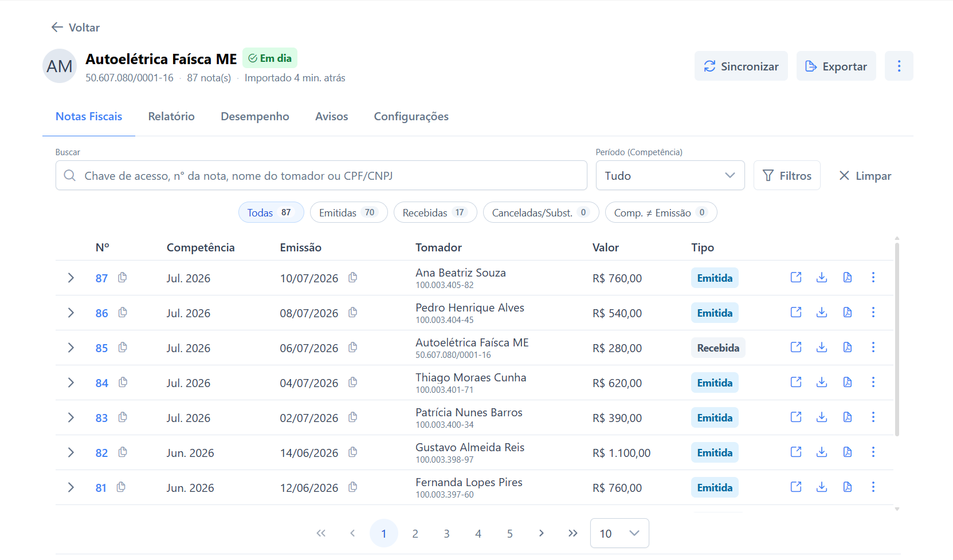Switch to Desempenho tab
The width and height of the screenshot is (953, 560).
tap(255, 116)
